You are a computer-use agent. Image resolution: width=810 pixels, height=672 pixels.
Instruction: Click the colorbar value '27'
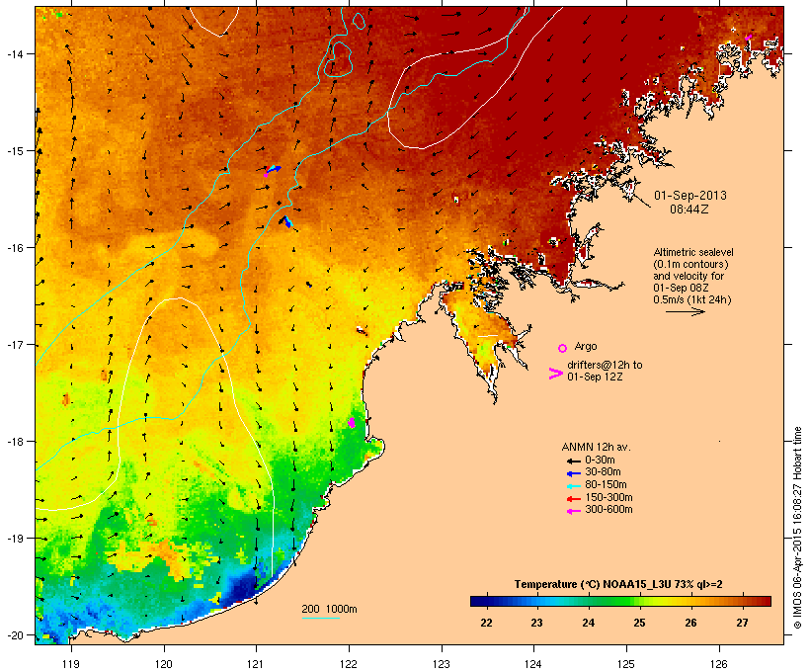pyautogui.click(x=742, y=623)
